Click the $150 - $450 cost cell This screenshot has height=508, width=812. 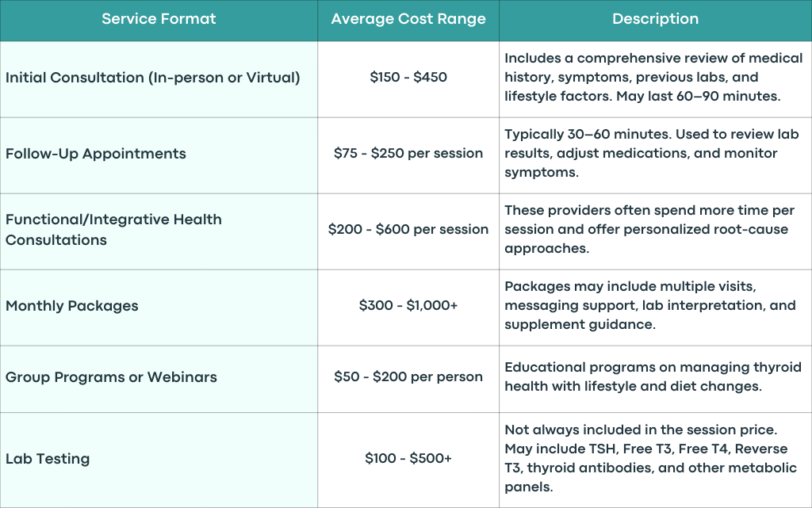408,77
